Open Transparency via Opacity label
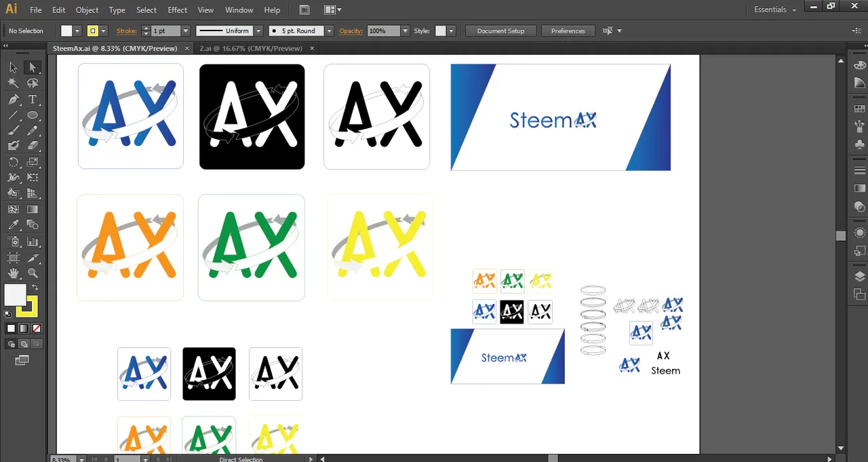 tap(351, 31)
